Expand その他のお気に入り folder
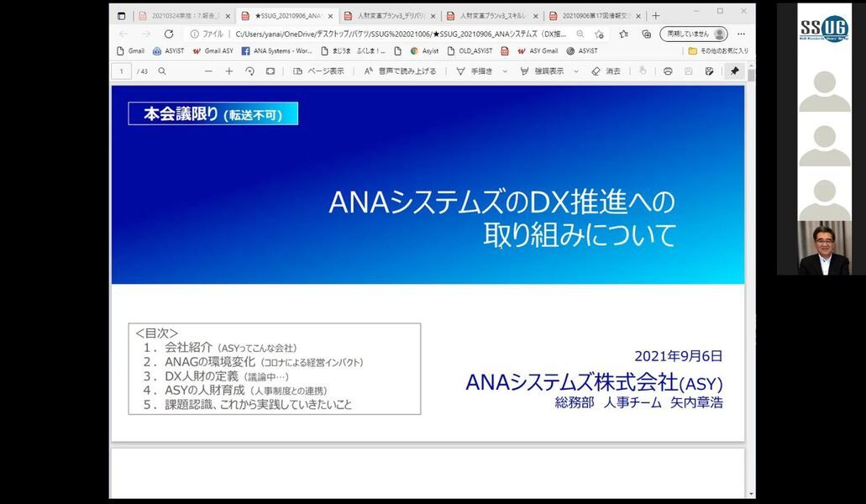The height and width of the screenshot is (504, 866). (718, 50)
